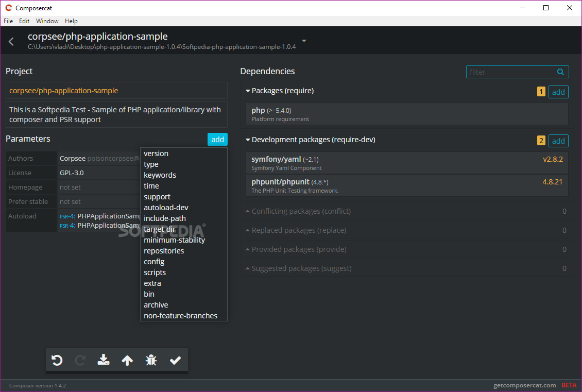Click the Composercat app icon in title bar
The width and height of the screenshot is (582, 392).
(9, 8)
